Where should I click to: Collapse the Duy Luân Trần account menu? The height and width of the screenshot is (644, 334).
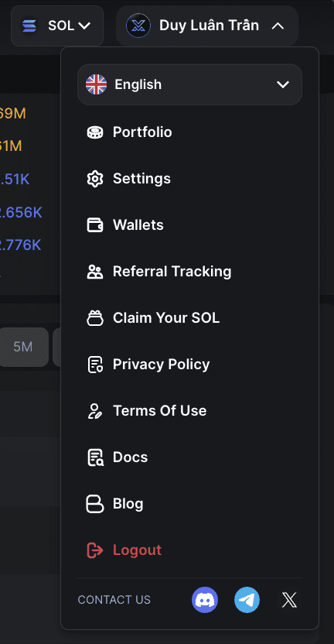coord(207,26)
